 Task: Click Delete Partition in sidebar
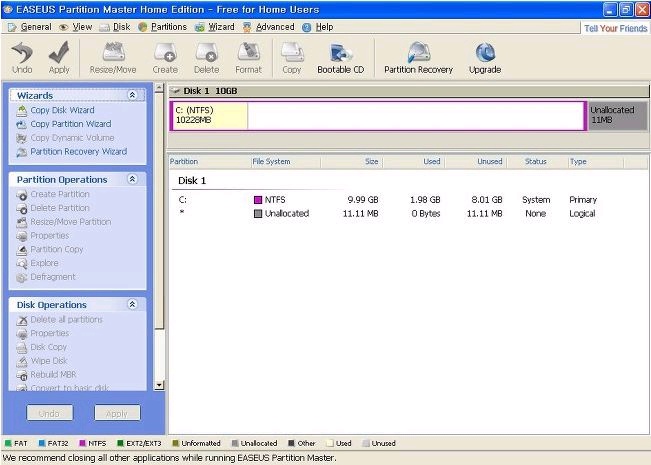(x=60, y=208)
